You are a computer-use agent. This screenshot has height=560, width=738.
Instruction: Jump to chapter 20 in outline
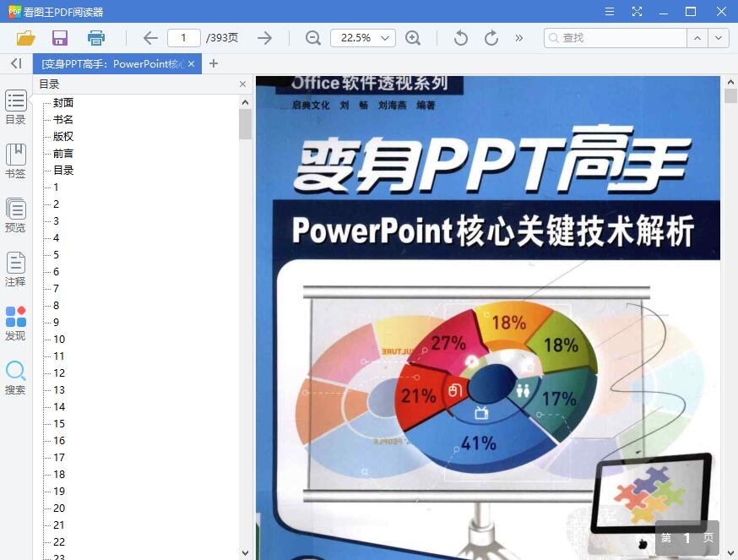59,508
